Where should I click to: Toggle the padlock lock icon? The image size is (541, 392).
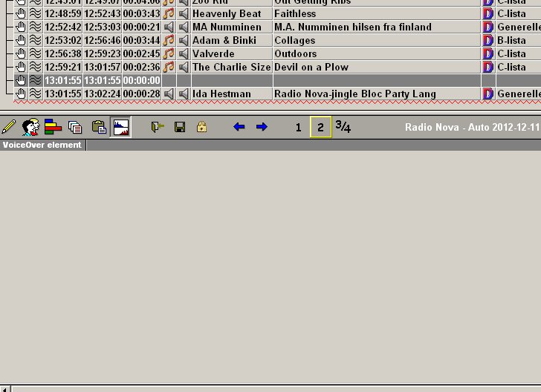[202, 127]
